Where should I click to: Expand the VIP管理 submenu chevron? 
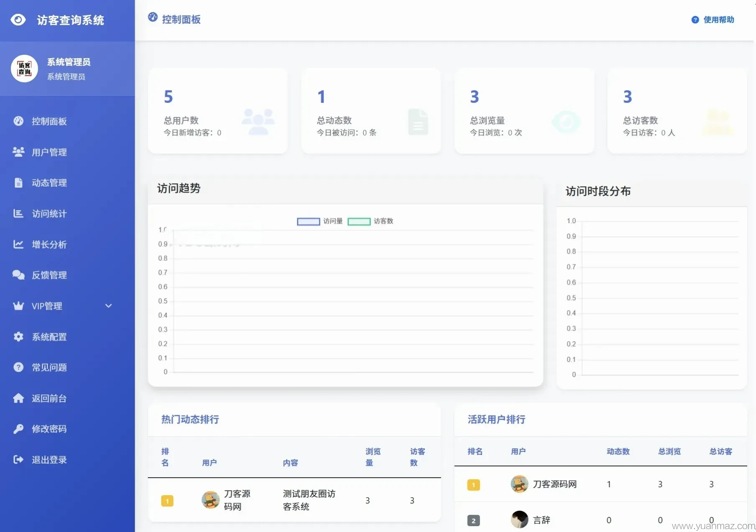pos(109,306)
